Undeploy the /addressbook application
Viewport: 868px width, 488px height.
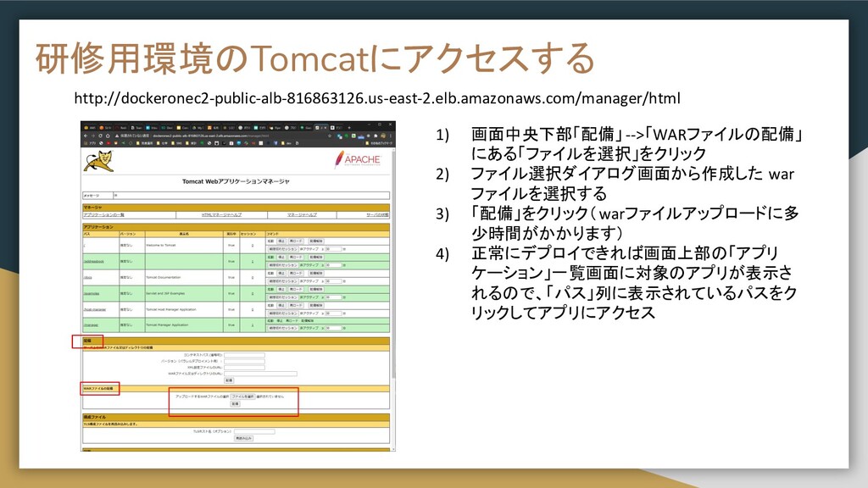(x=316, y=257)
